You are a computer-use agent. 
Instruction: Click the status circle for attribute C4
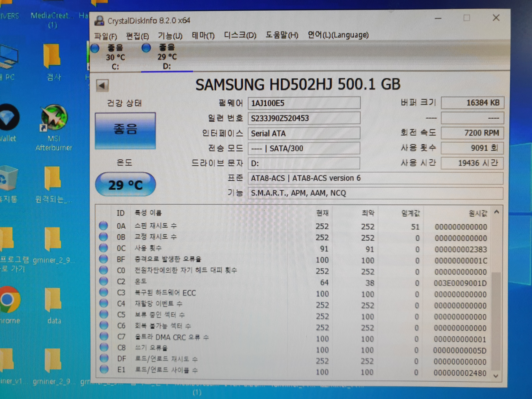[104, 303]
